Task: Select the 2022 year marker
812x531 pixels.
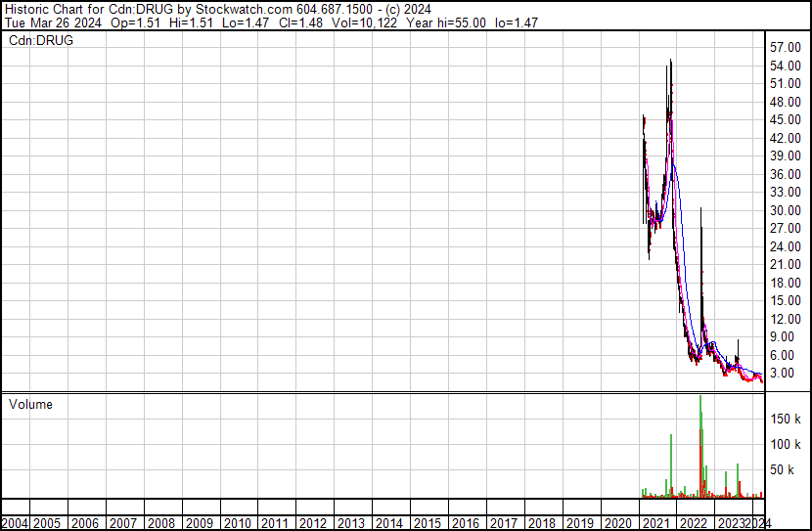Action: [694, 522]
